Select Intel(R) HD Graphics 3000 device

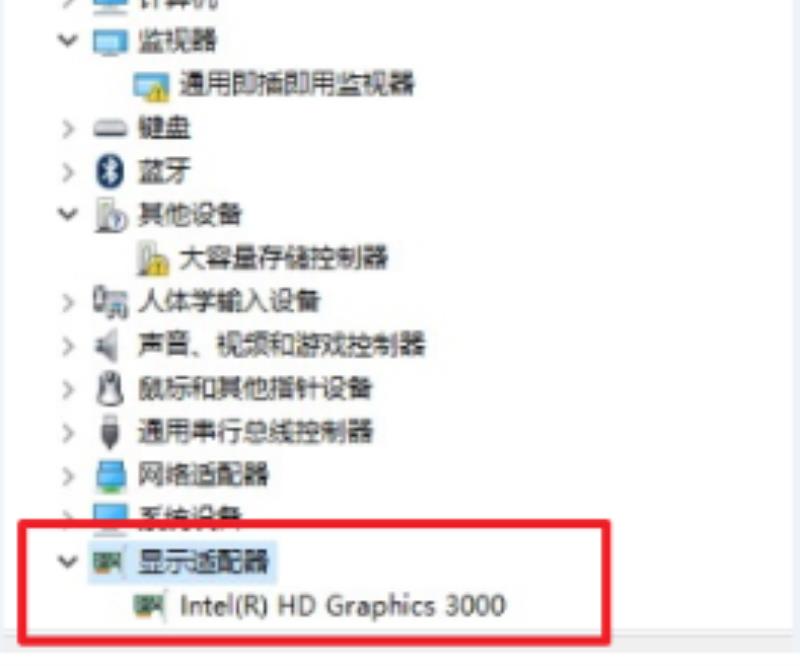tap(342, 606)
